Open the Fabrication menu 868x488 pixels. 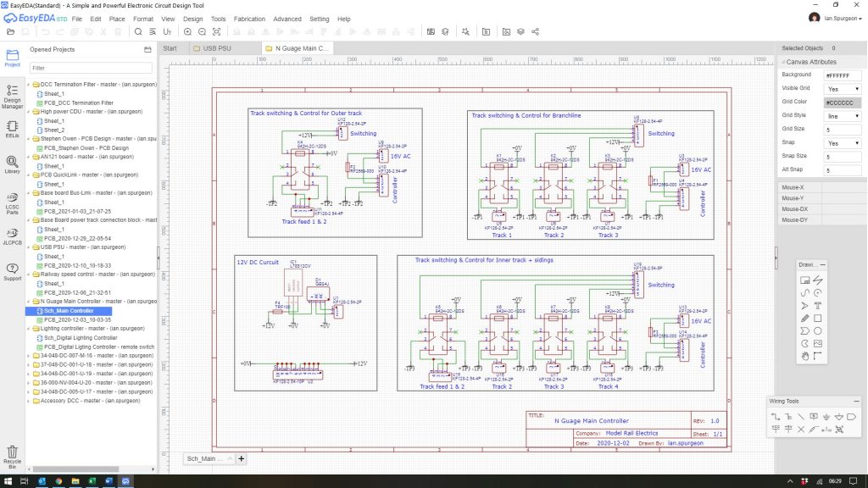(x=249, y=19)
